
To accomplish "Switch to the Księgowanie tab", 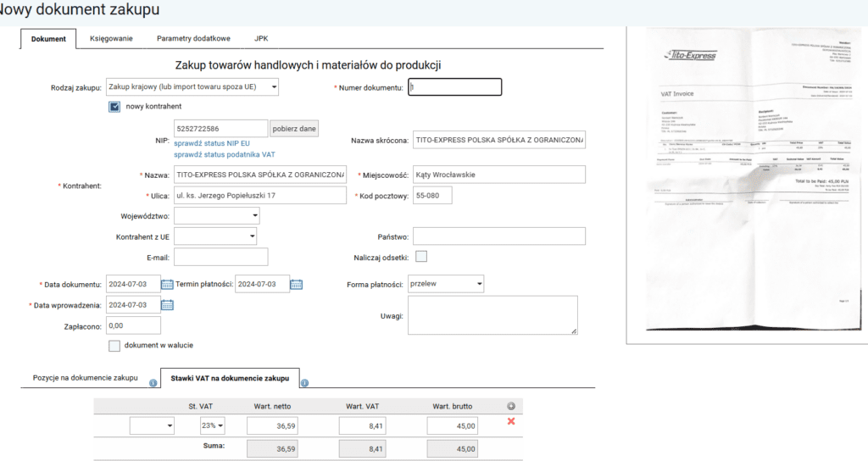I will (111, 39).
